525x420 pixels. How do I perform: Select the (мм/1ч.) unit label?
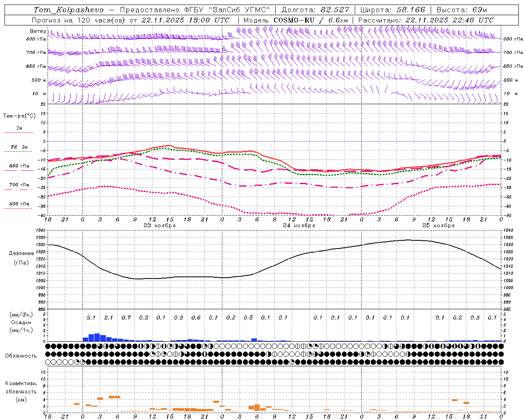click(21, 330)
